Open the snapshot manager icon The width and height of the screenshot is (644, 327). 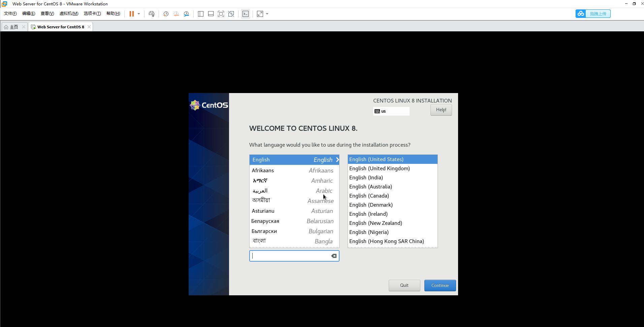[186, 14]
